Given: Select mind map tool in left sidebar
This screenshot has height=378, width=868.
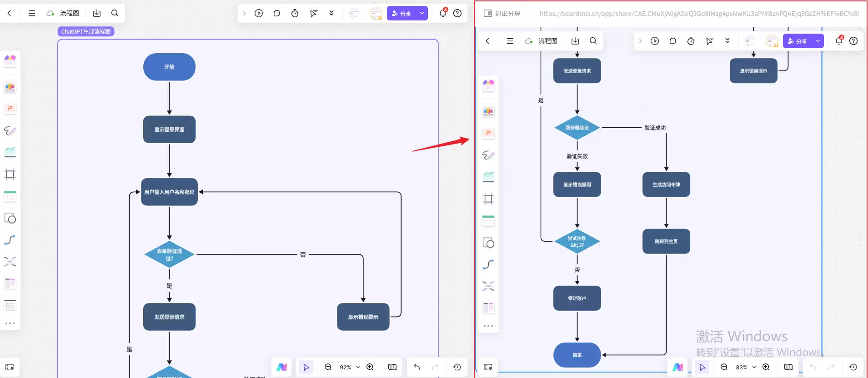Looking at the screenshot, I should coord(10,261).
